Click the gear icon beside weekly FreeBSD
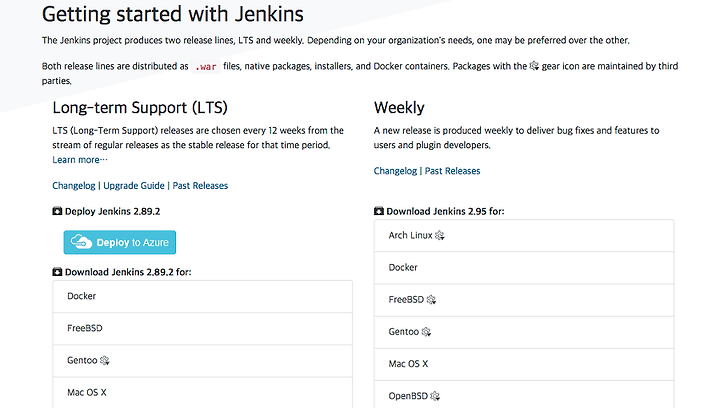This screenshot has width=720, height=408. 431,300
